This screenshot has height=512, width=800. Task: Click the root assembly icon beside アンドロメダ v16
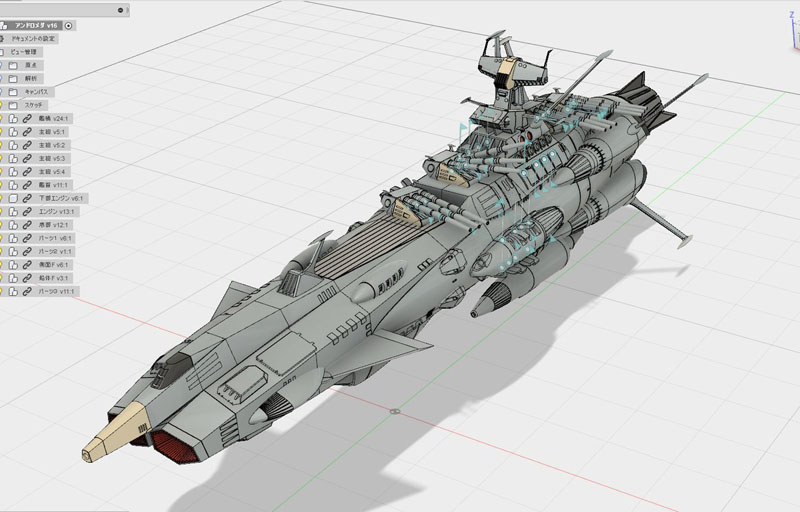(x=4, y=25)
